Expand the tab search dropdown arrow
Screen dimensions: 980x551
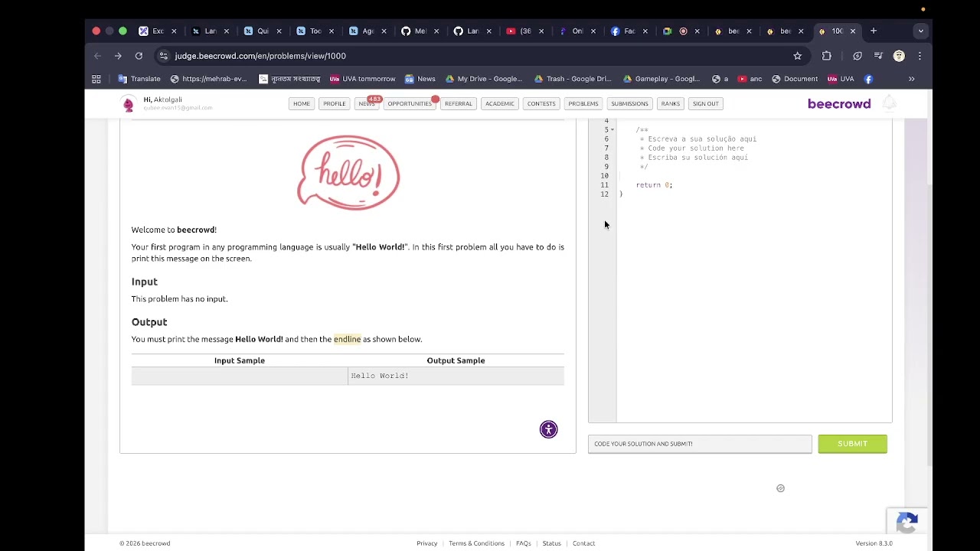pyautogui.click(x=921, y=31)
